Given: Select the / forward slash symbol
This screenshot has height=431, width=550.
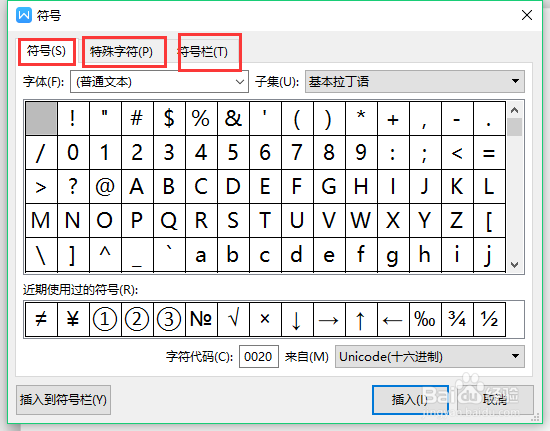Looking at the screenshot, I should tap(41, 153).
